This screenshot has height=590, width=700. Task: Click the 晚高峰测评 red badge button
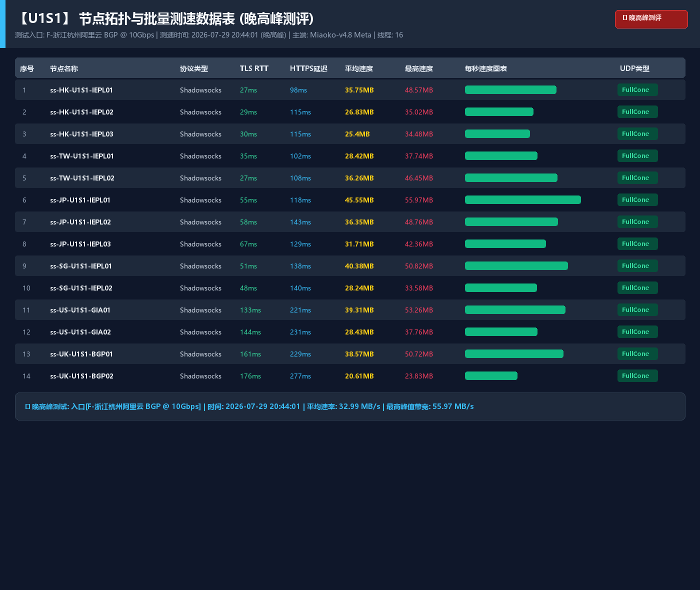coord(651,19)
